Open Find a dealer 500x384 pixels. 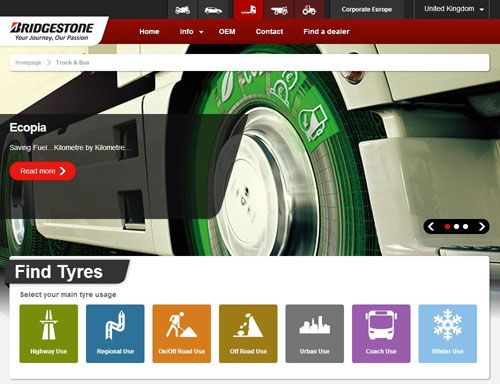pyautogui.click(x=326, y=32)
